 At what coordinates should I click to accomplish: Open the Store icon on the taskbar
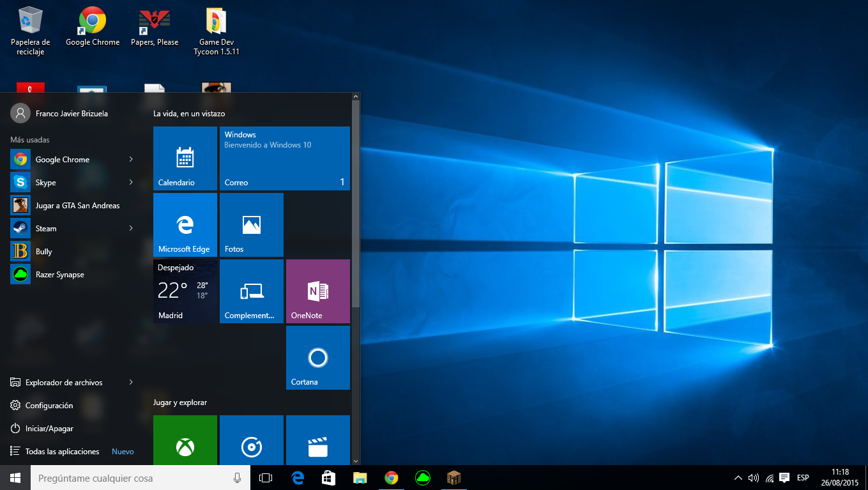tap(329, 478)
